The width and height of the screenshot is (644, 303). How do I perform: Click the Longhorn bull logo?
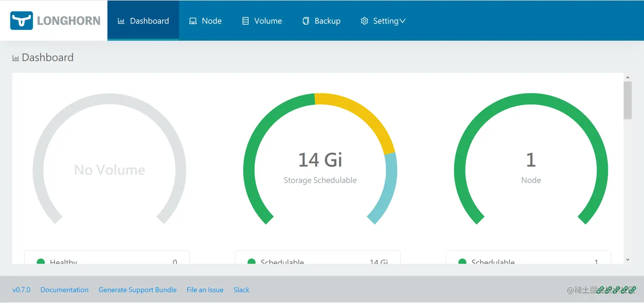click(22, 20)
